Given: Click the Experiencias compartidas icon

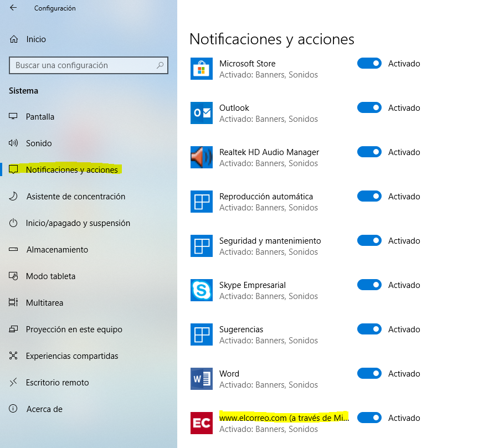Looking at the screenshot, I should coord(13,356).
